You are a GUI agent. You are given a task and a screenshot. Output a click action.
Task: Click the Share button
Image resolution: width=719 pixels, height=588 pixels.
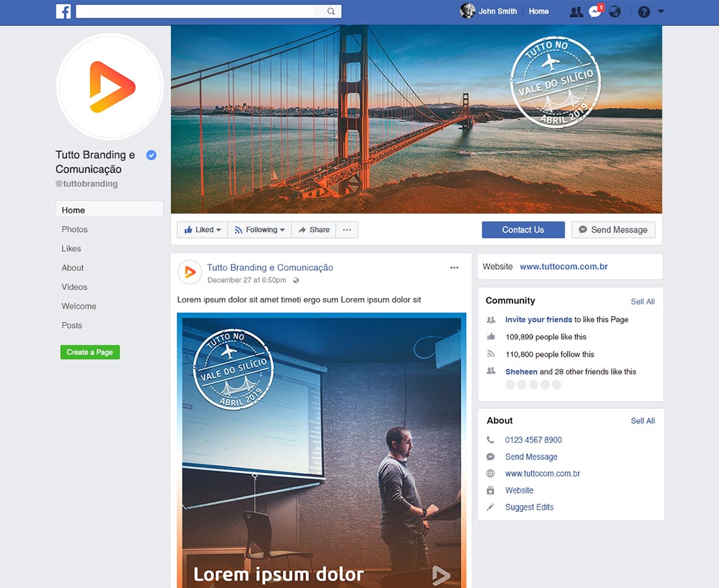pyautogui.click(x=314, y=229)
